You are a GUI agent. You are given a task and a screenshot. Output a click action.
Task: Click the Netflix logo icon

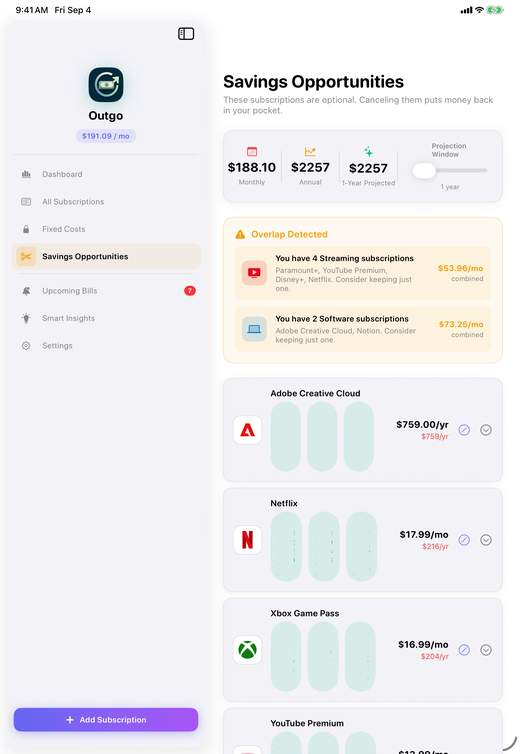247,540
